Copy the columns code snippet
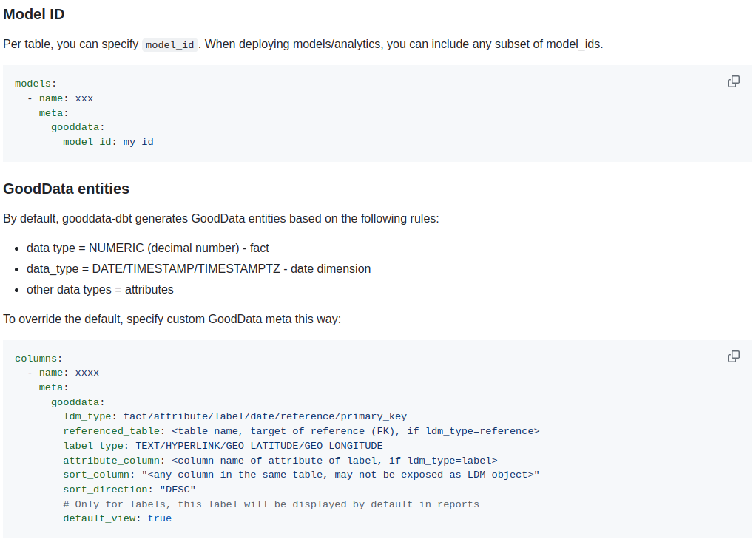 733,356
